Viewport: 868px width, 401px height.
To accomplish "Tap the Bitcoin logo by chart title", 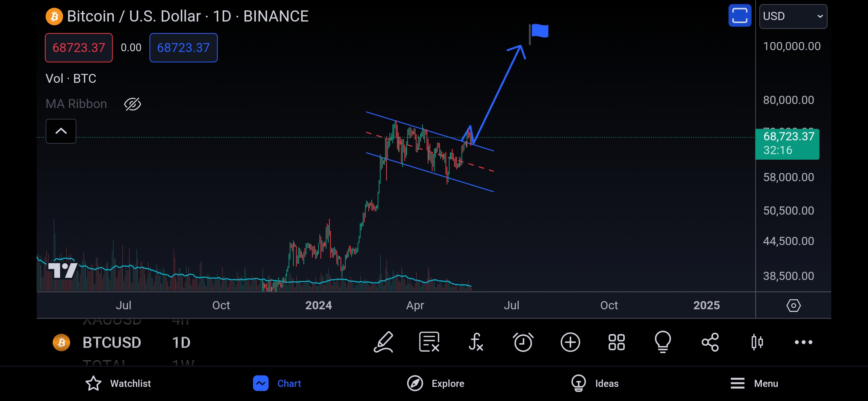I will pos(54,16).
